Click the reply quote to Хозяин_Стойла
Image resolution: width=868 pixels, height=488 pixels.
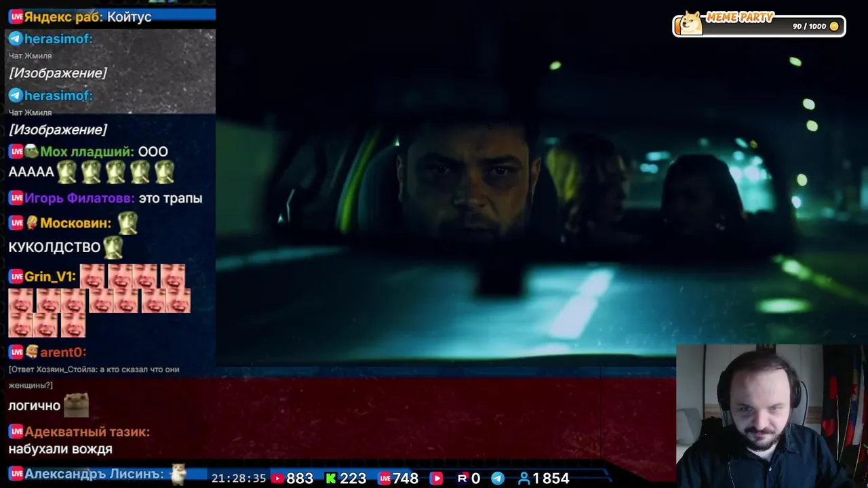click(x=94, y=377)
